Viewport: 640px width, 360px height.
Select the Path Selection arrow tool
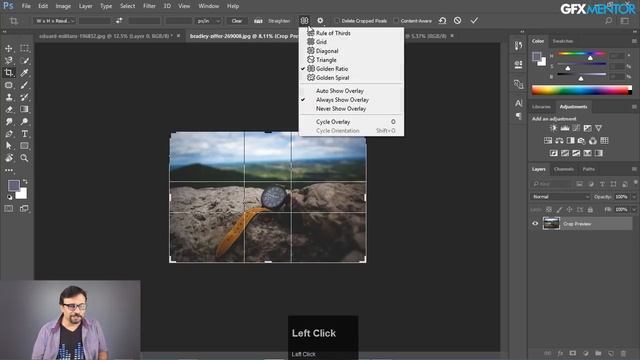click(9, 146)
